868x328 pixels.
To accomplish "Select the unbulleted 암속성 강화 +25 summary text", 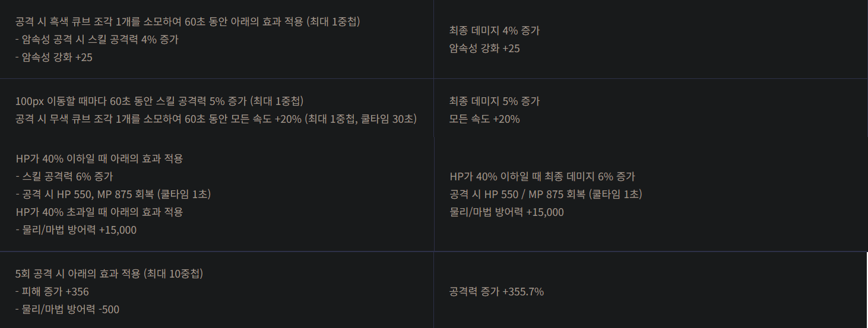I will (x=484, y=49).
